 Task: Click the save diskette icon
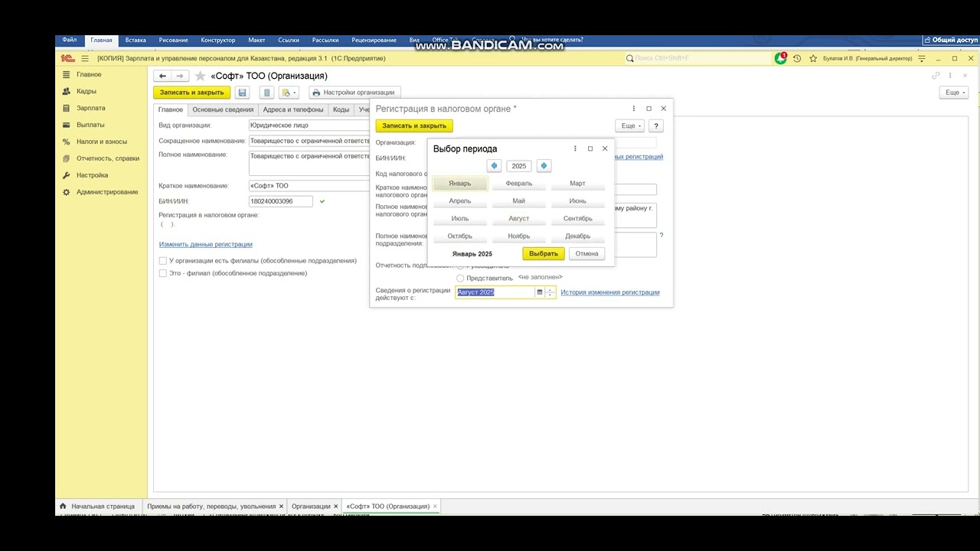pos(243,93)
